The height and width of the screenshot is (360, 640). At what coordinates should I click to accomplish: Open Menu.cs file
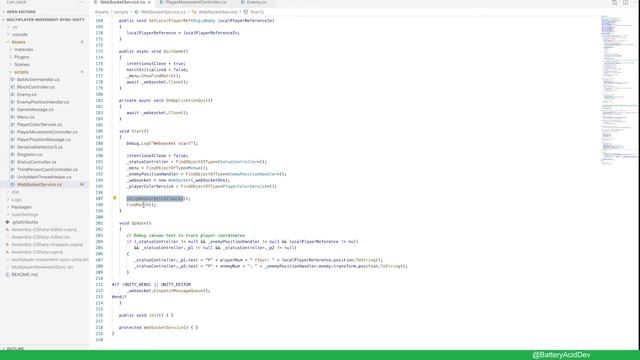[26, 117]
